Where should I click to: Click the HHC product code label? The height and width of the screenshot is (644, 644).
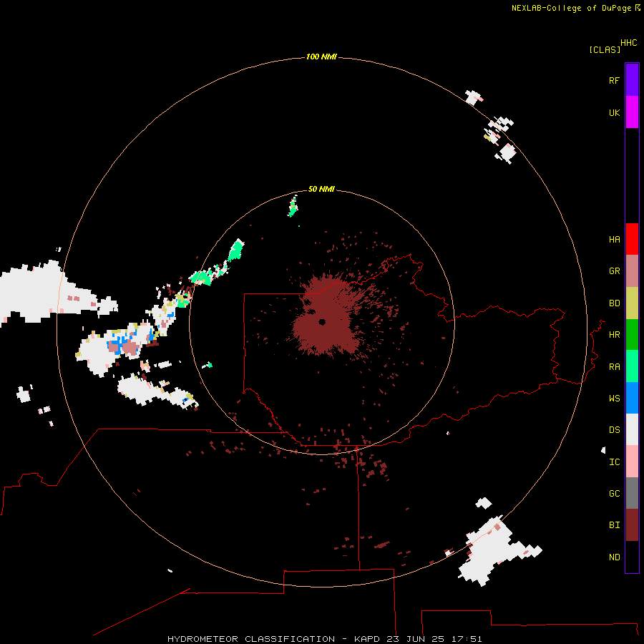pyautogui.click(x=629, y=43)
